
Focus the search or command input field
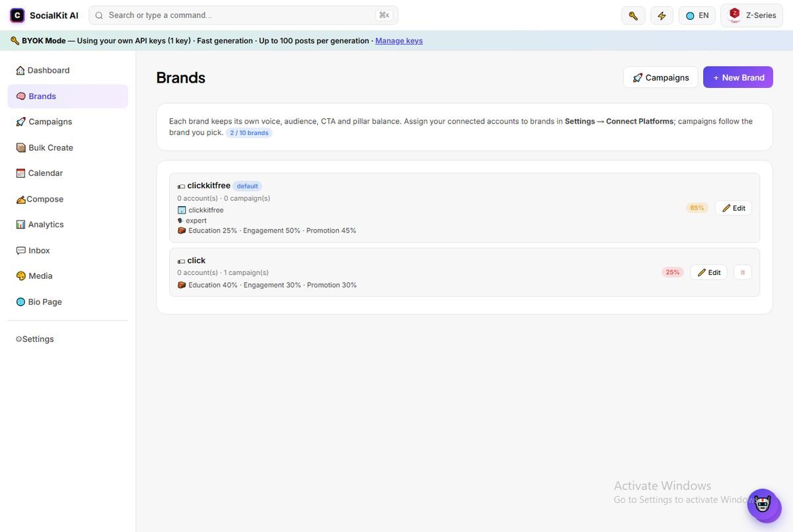point(243,15)
